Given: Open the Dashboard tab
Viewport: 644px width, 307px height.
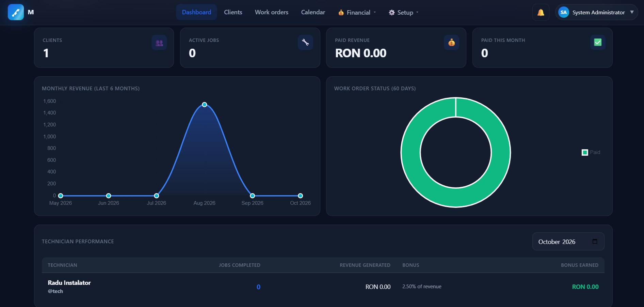Looking at the screenshot, I should (196, 12).
